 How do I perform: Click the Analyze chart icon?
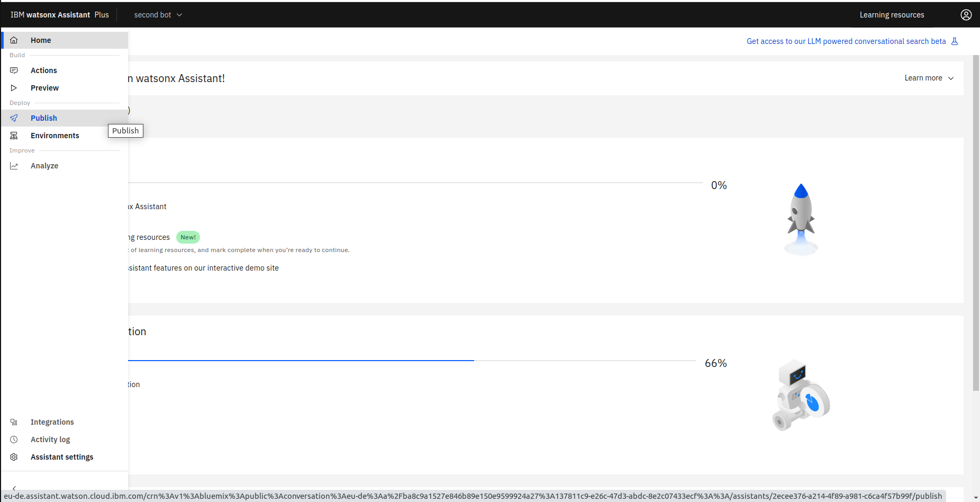pyautogui.click(x=14, y=166)
